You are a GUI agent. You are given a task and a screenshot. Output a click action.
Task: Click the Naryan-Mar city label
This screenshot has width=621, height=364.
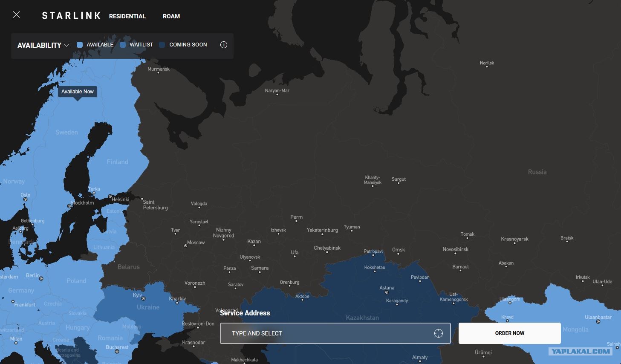(277, 91)
